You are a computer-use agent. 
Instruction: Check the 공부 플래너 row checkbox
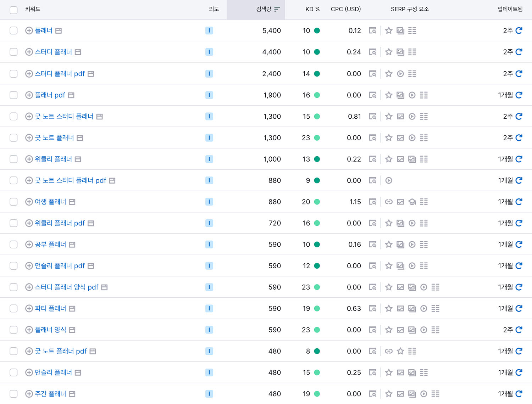pos(13,245)
